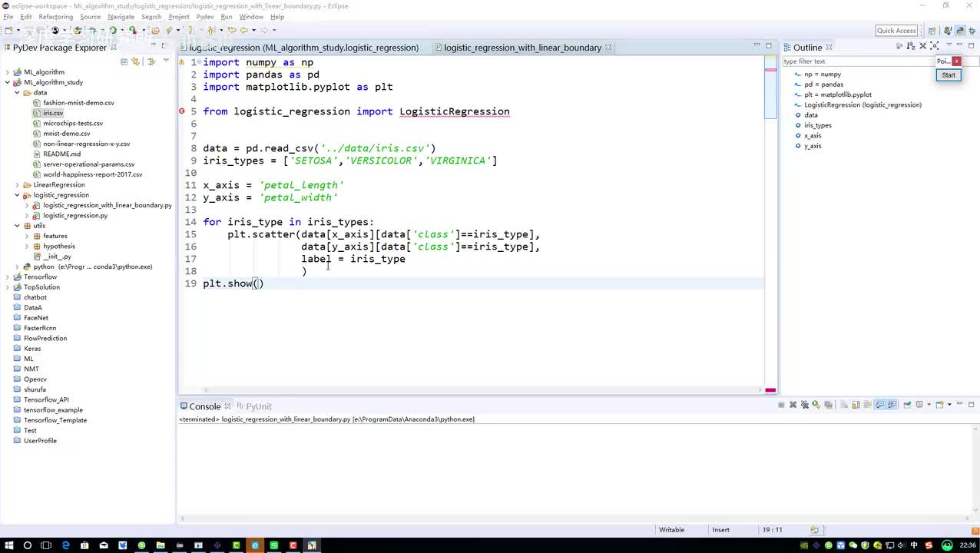980x553 pixels.
Task: Click the Start button in Outline
Action: click(x=949, y=75)
